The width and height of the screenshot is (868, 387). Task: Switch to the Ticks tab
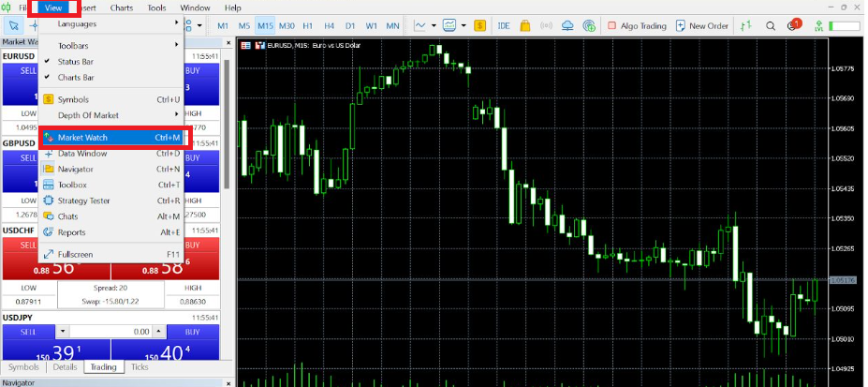(140, 367)
